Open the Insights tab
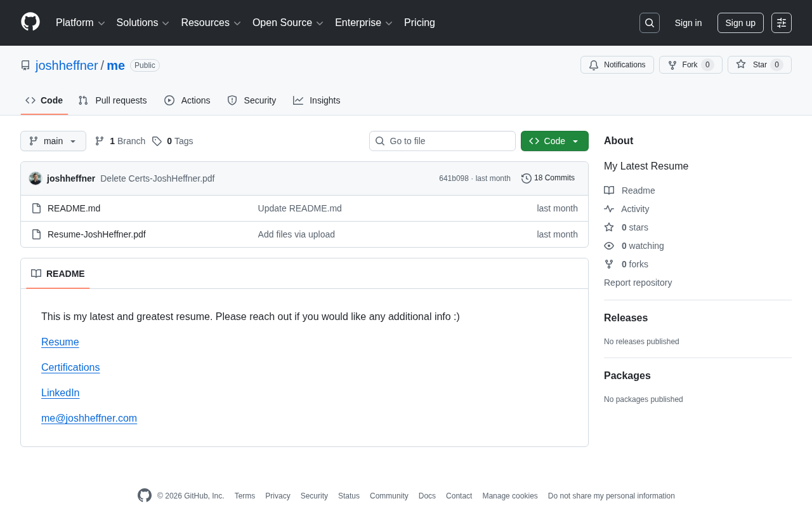 [317, 100]
